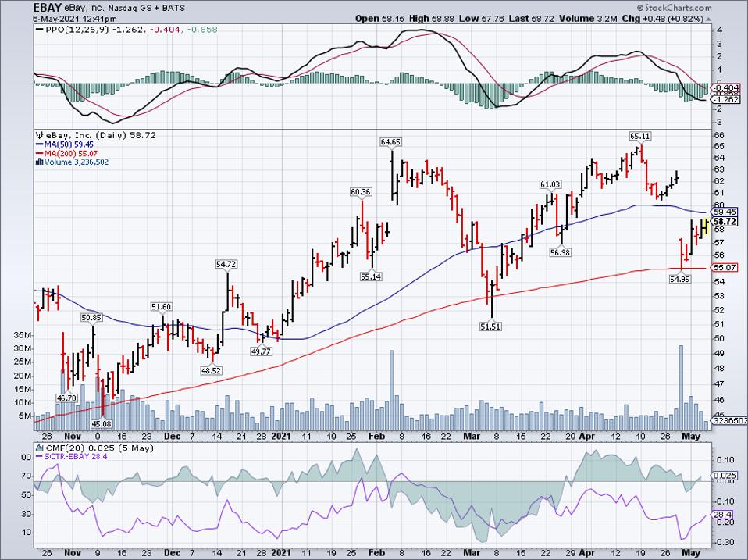This screenshot has width=748, height=560.
Task: Click the 46.70 low price label
Action: [66, 398]
